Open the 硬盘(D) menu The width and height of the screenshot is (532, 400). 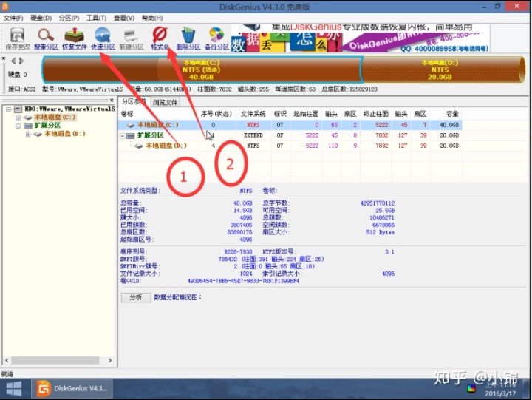pyautogui.click(x=41, y=18)
